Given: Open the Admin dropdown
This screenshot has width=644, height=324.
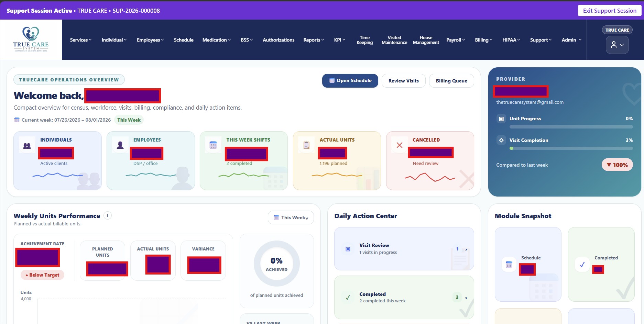Looking at the screenshot, I should [572, 40].
